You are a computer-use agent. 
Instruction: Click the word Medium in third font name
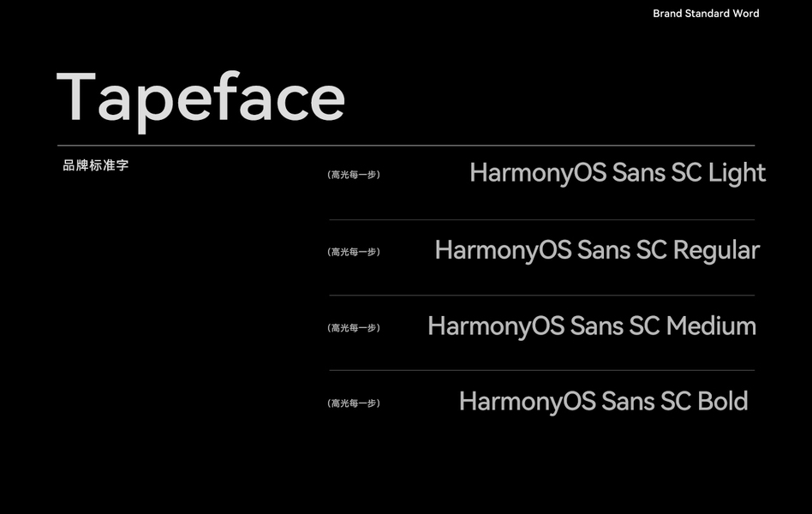(x=711, y=326)
